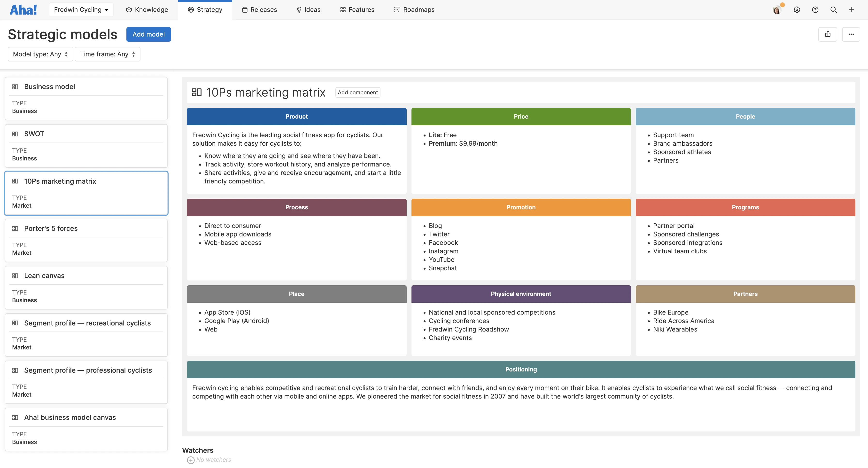Open the Roadmaps tab
Image resolution: width=868 pixels, height=468 pixels.
pyautogui.click(x=414, y=10)
